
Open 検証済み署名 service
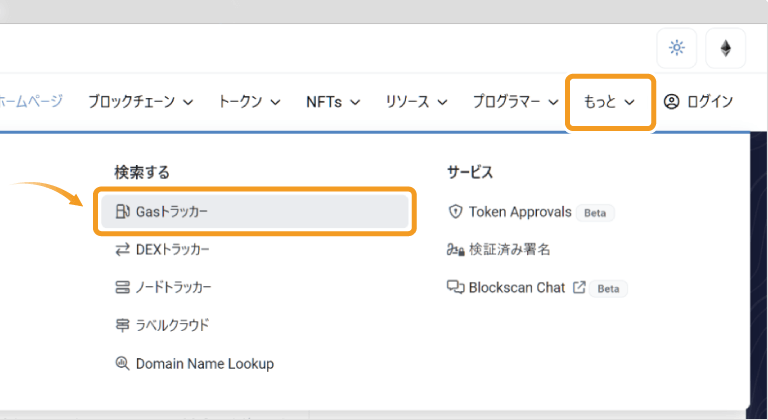(509, 249)
